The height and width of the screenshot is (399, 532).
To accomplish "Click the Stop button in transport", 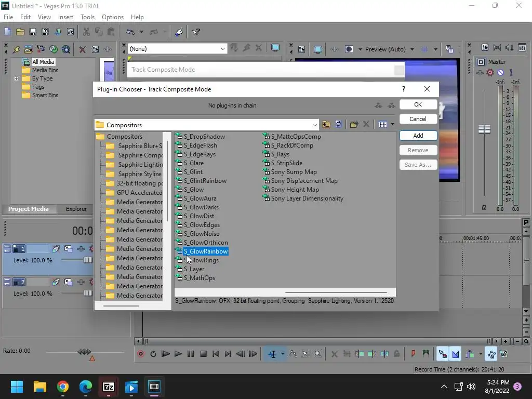I will pos(203,354).
